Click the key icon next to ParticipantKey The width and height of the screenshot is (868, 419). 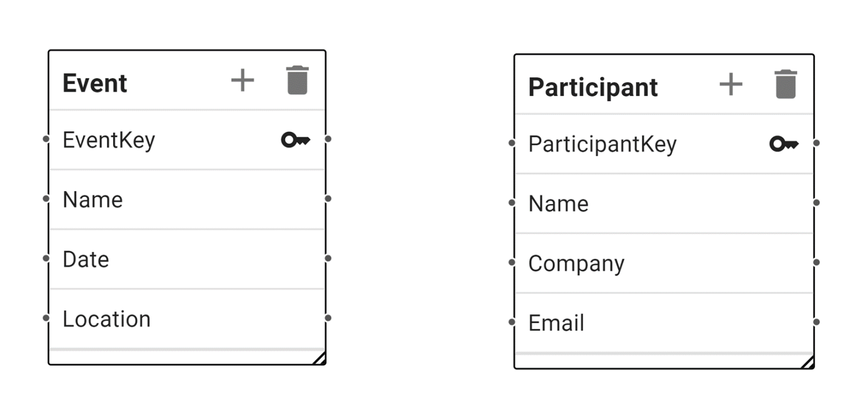pyautogui.click(x=784, y=144)
